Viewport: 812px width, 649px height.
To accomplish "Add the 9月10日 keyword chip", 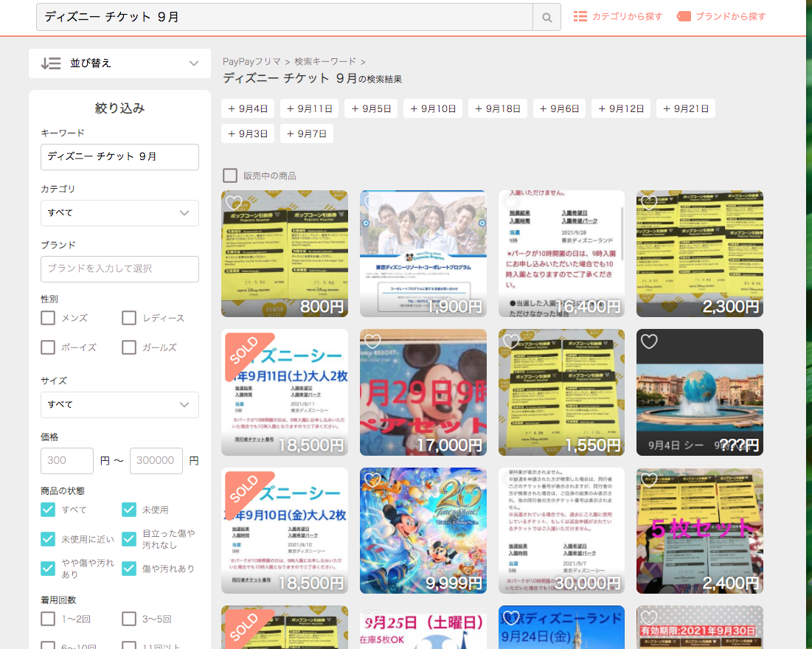I will [433, 108].
